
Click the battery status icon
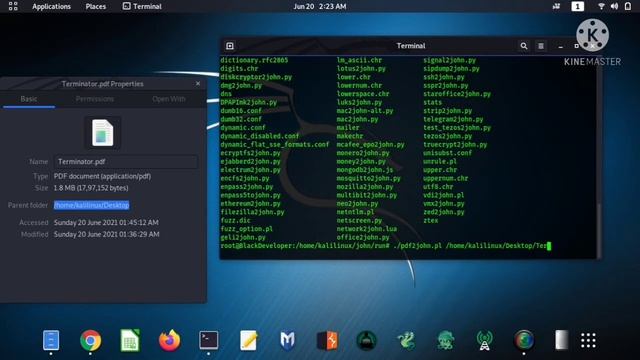click(628, 6)
